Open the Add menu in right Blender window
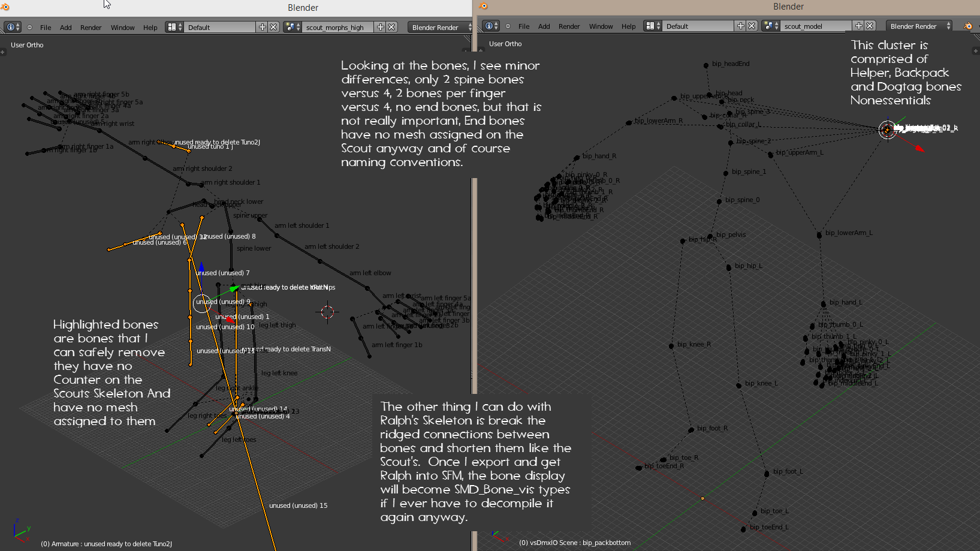This screenshot has width=980, height=551. point(544,26)
